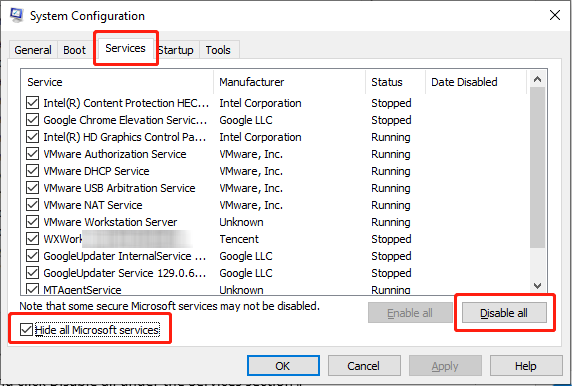This screenshot has width=572, height=386.
Task: Click the scroll down arrow in services list
Action: [537, 286]
